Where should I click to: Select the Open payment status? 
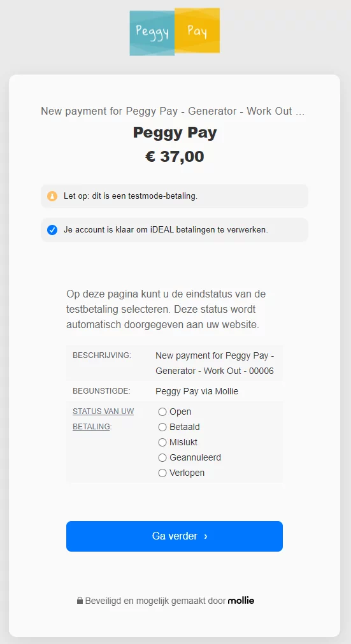[162, 411]
